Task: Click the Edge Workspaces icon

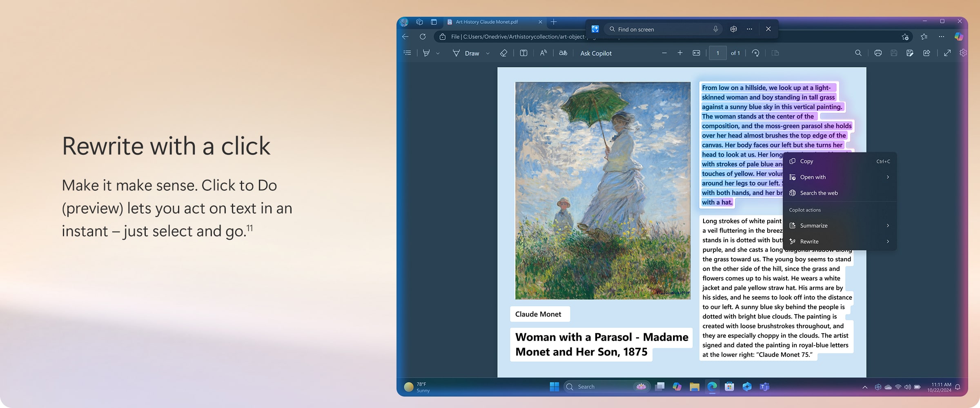Action: point(419,22)
